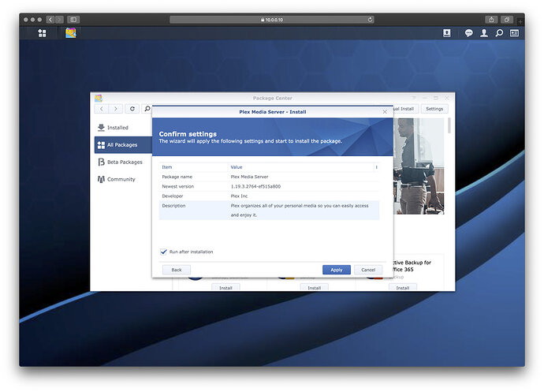Add a new Safari tab

520,21
